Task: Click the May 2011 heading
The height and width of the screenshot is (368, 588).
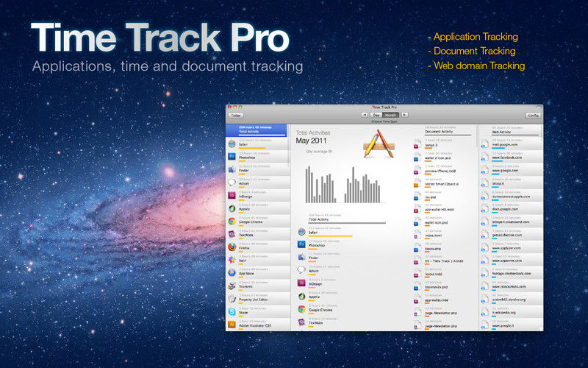Action: tap(311, 141)
